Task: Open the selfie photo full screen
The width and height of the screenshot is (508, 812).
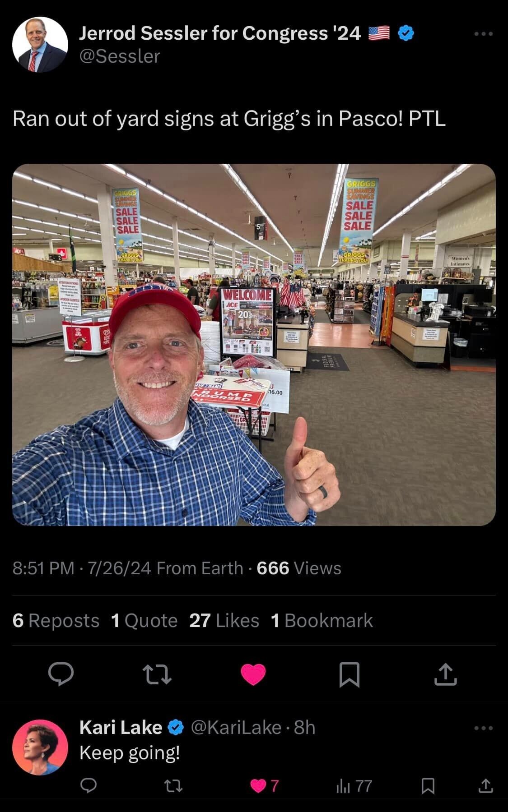Action: click(254, 345)
